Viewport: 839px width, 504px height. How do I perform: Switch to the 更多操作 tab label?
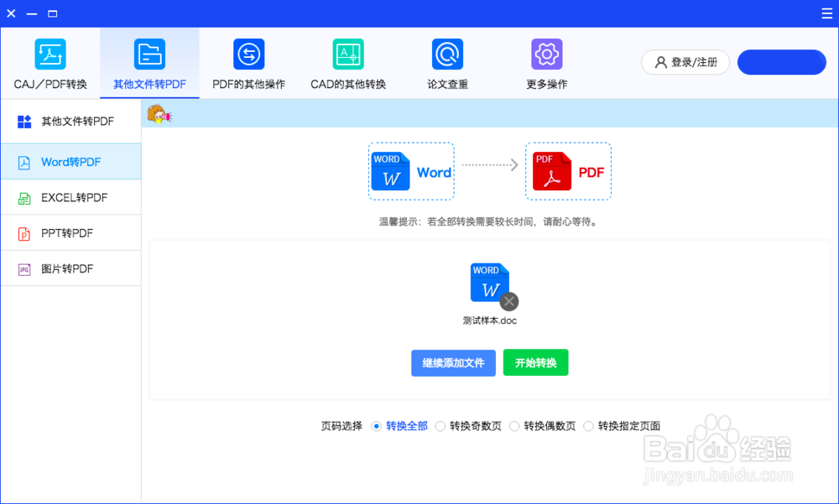tap(547, 85)
